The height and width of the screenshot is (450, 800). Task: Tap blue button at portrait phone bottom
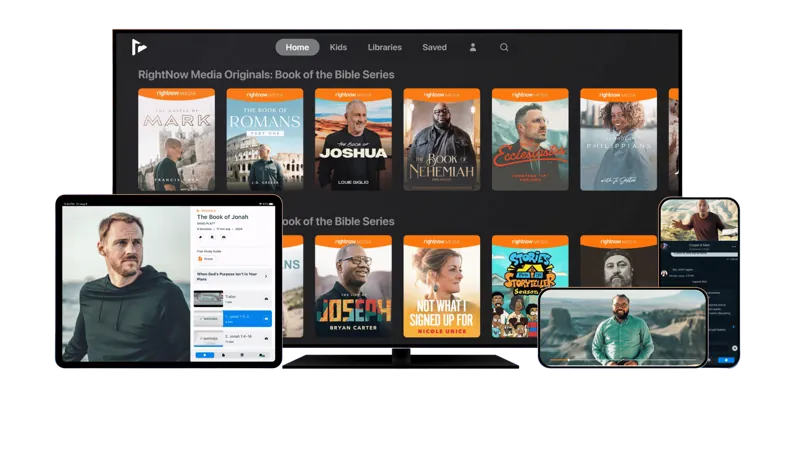pos(726,360)
